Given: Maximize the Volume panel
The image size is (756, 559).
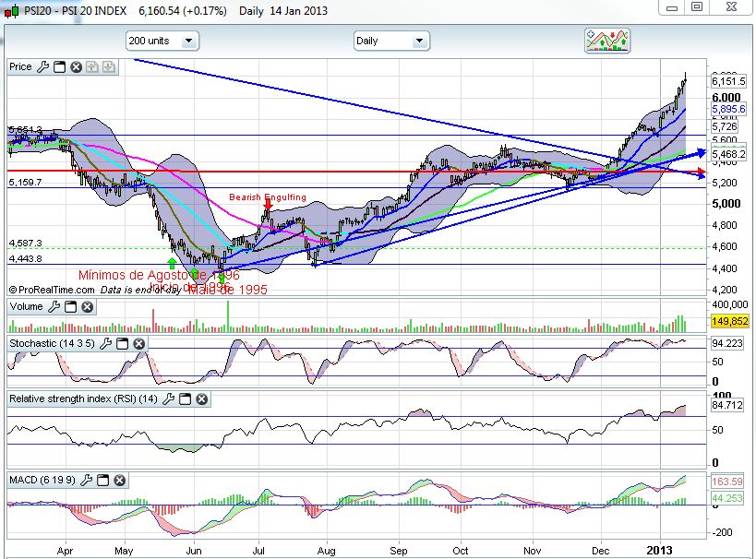Looking at the screenshot, I should tap(70, 307).
